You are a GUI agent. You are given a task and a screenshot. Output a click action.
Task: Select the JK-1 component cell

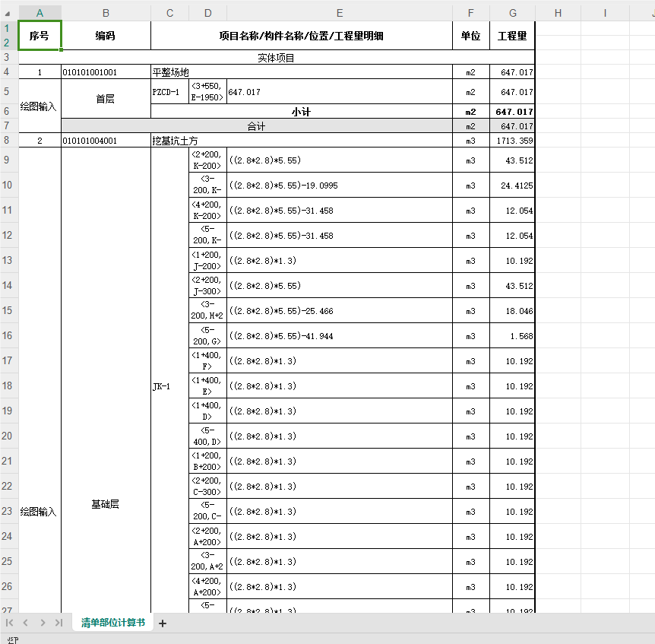click(169, 386)
